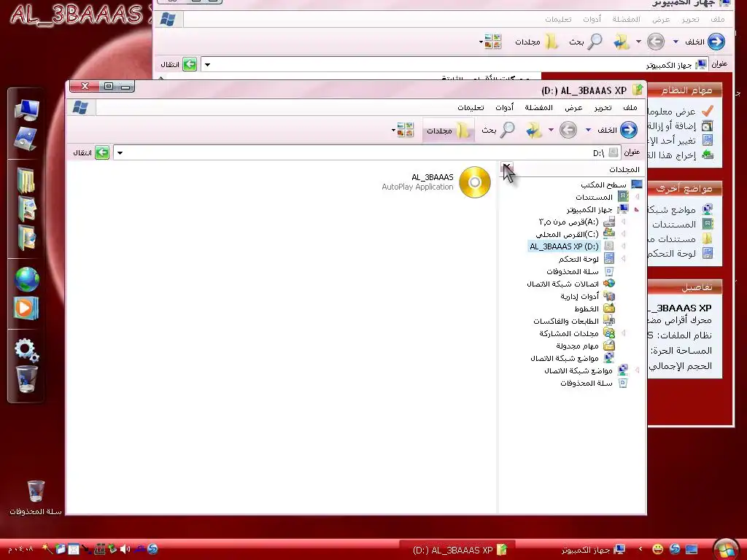Expand the لوحة التحكم tree node

click(x=623, y=259)
